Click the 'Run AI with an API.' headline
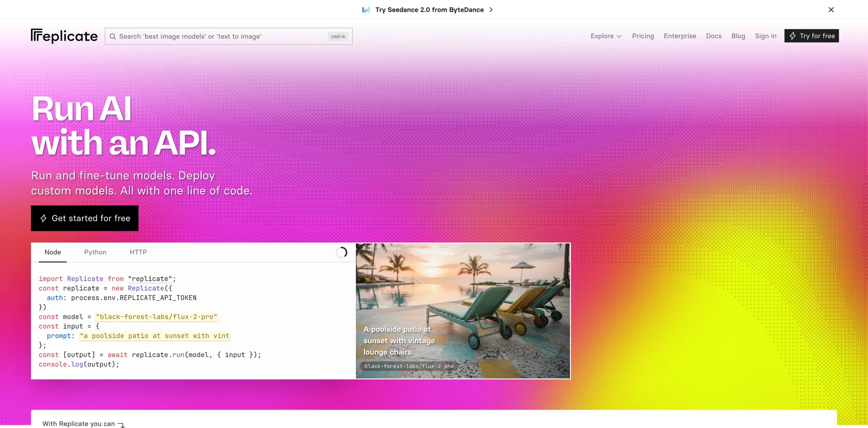868x428 pixels. point(124,125)
